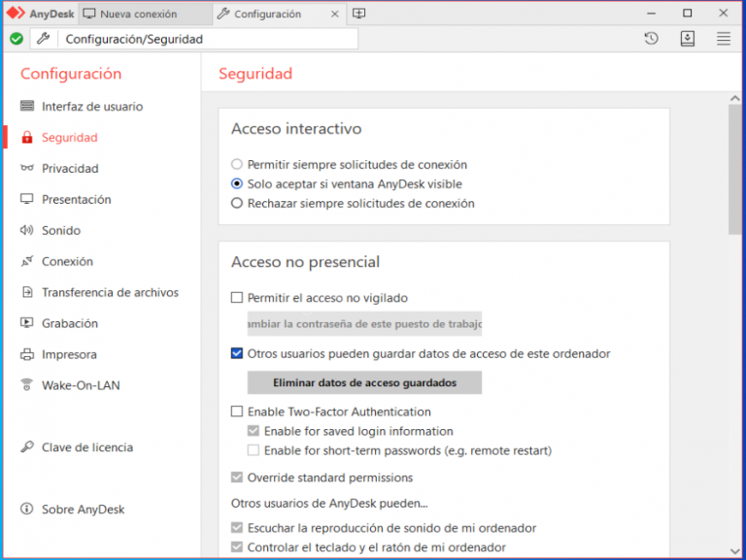Open the Conexión settings section
This screenshot has width=746, height=560.
pyautogui.click(x=67, y=261)
